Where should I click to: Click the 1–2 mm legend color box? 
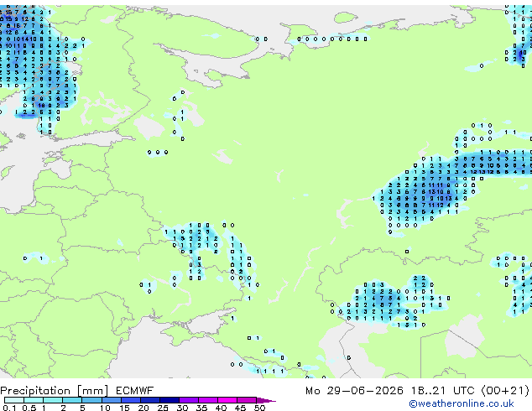coord(53,400)
